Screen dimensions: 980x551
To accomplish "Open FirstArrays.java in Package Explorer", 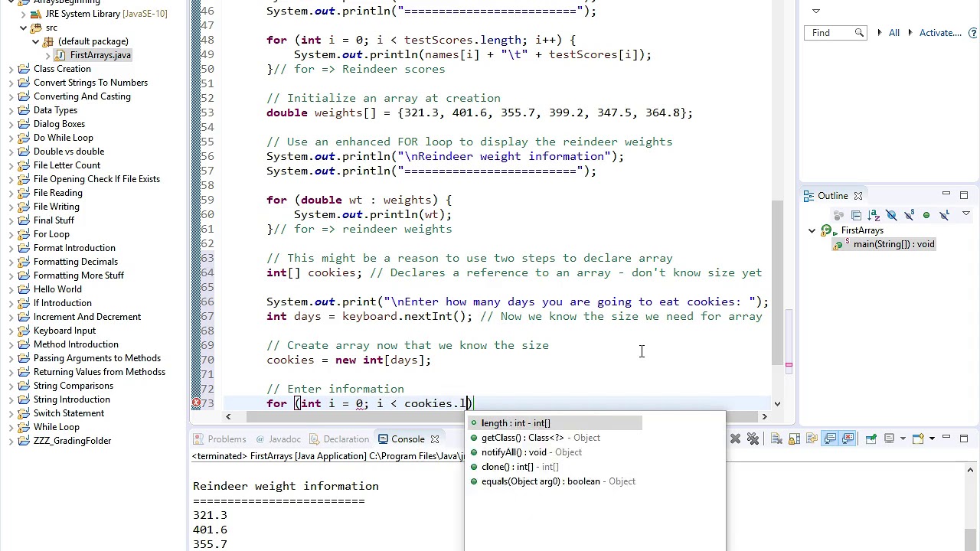I will 100,55.
